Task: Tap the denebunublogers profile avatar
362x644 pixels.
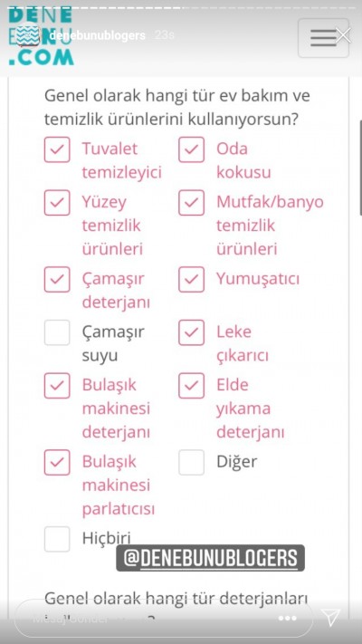Action: (x=28, y=35)
